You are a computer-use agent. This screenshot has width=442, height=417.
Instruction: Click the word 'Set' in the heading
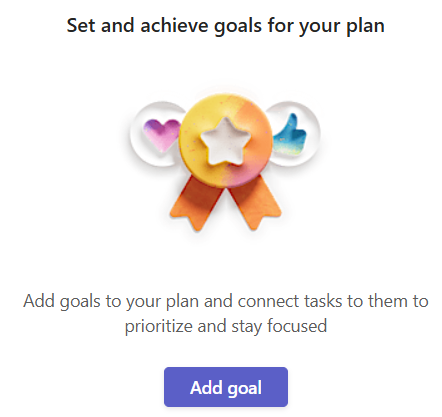[81, 25]
